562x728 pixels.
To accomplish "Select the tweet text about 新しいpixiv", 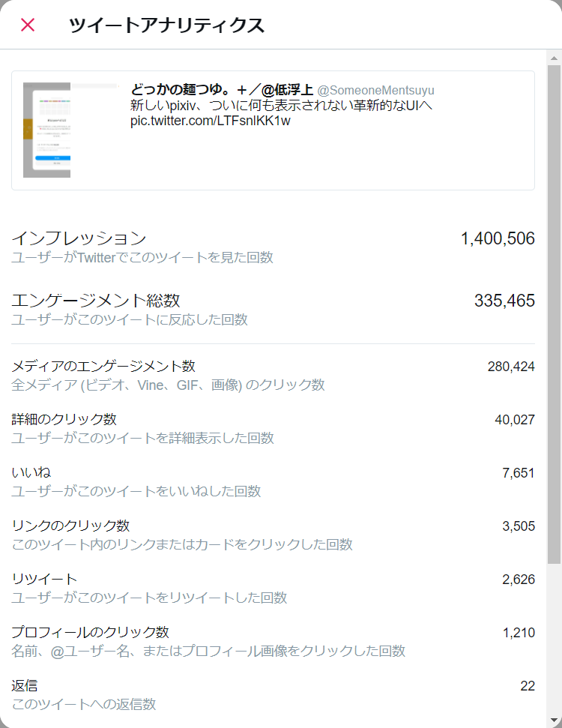I will coord(281,106).
